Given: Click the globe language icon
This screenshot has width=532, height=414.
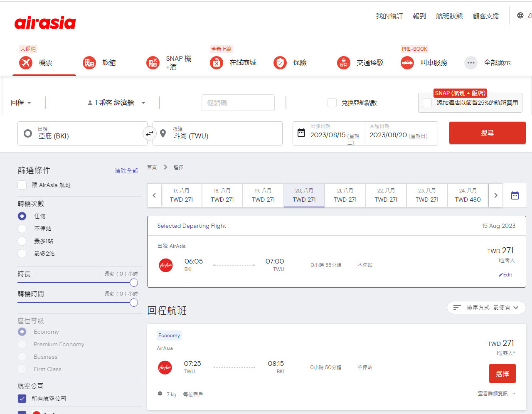Looking at the screenshot, I should [520, 15].
